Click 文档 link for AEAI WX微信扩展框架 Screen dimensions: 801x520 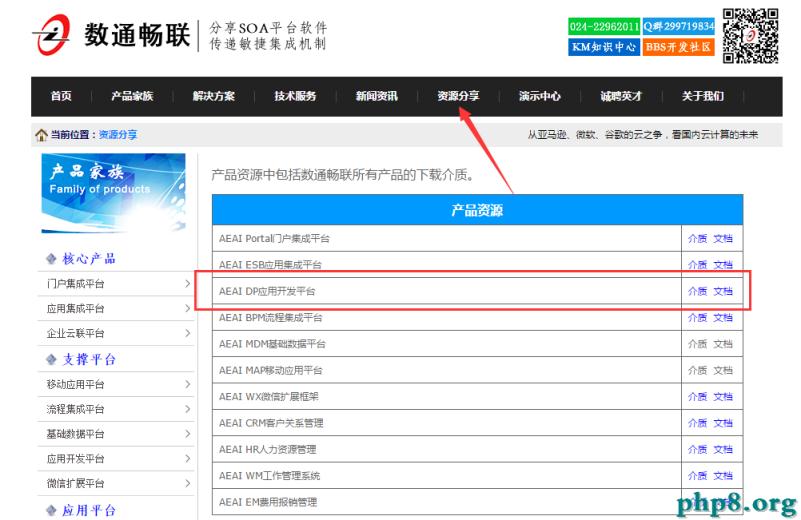coord(723,397)
